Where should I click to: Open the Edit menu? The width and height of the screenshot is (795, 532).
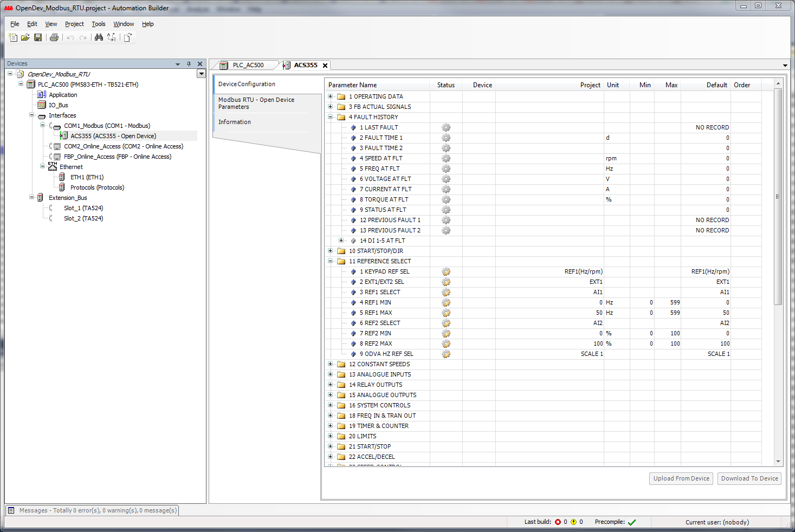(32, 24)
